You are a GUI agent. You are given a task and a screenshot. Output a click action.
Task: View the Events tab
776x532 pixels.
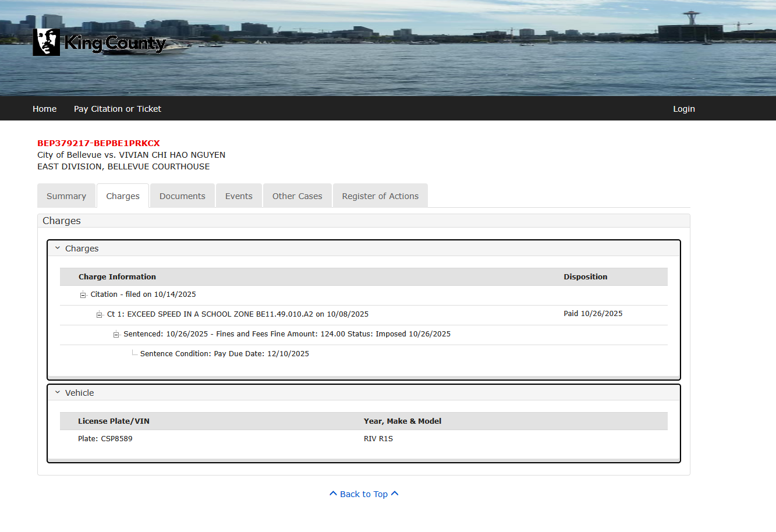pos(239,196)
